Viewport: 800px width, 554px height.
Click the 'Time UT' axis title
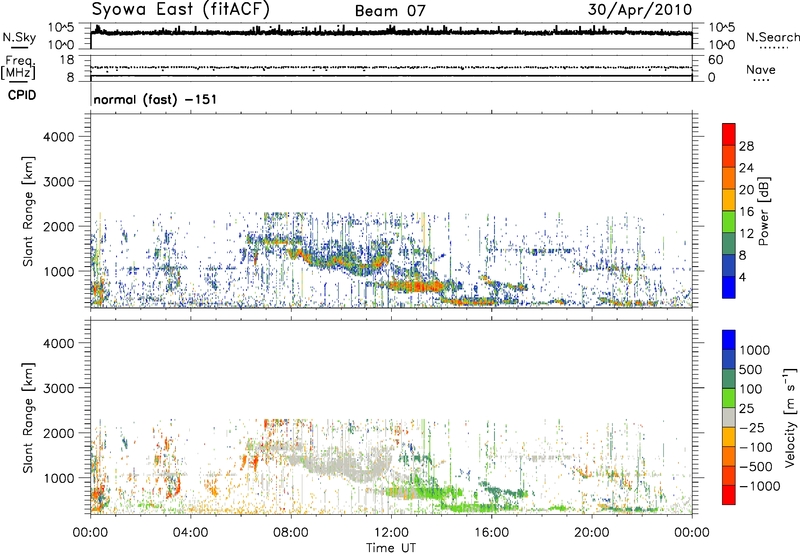391,547
